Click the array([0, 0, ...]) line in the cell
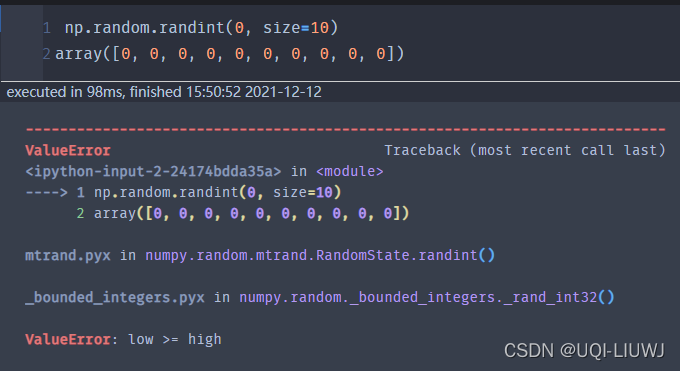This screenshot has height=371, width=680. pos(229,54)
